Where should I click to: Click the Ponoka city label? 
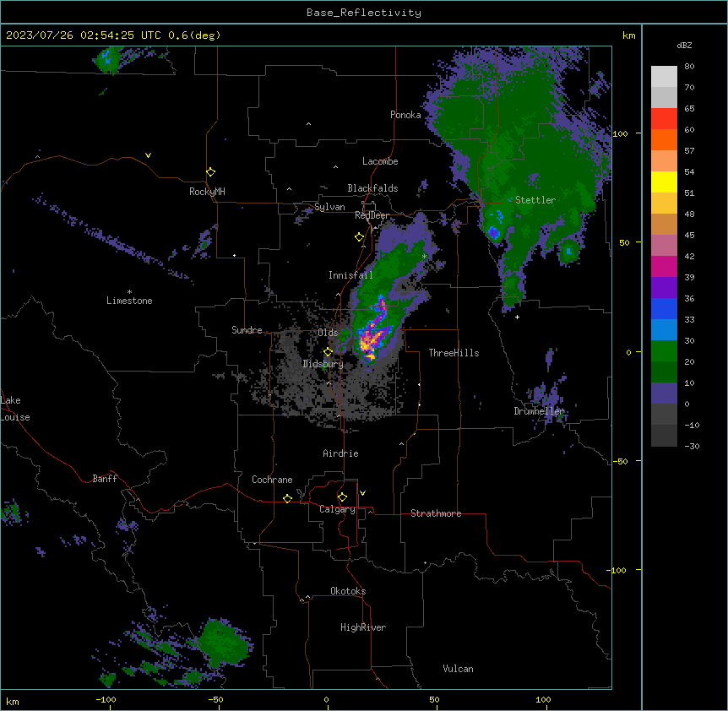[405, 115]
